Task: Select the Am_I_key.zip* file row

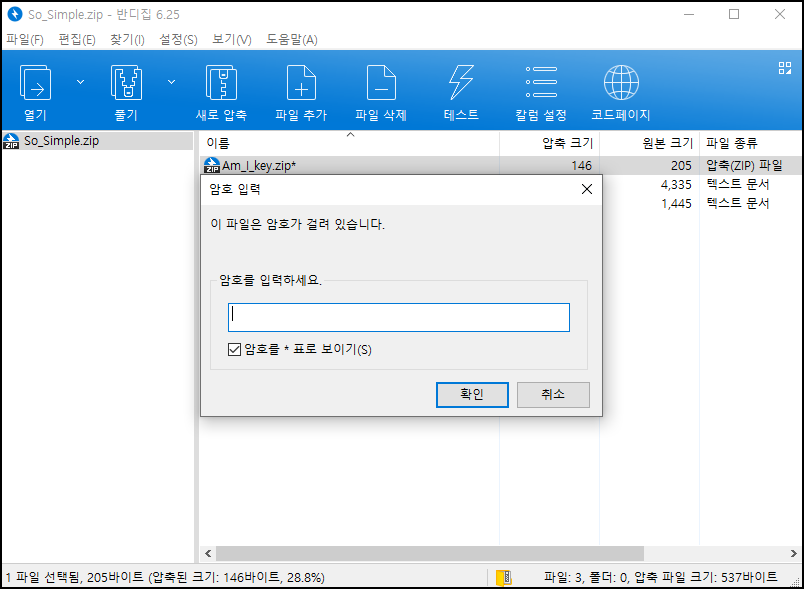Action: pos(502,165)
